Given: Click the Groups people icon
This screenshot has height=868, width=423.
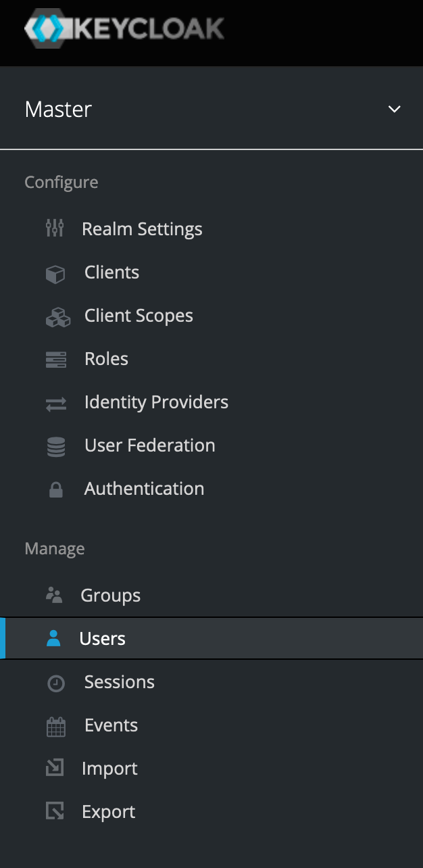Looking at the screenshot, I should [x=54, y=596].
